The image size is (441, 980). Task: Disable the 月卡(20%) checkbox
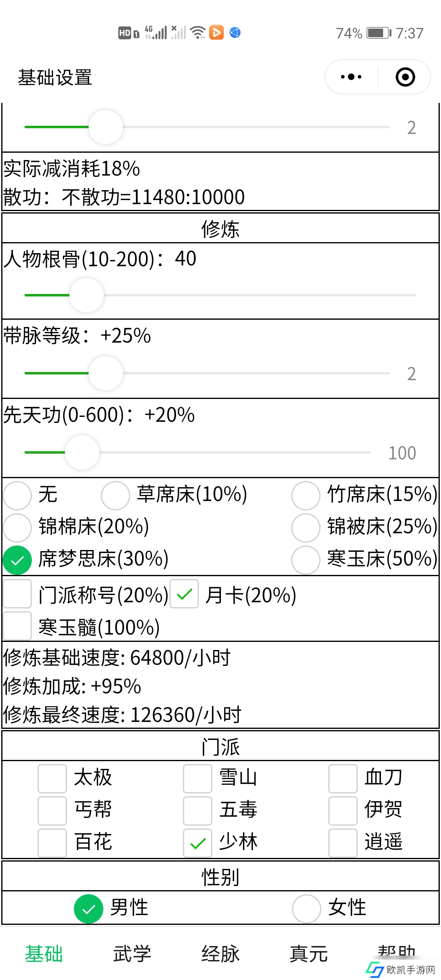point(184,596)
